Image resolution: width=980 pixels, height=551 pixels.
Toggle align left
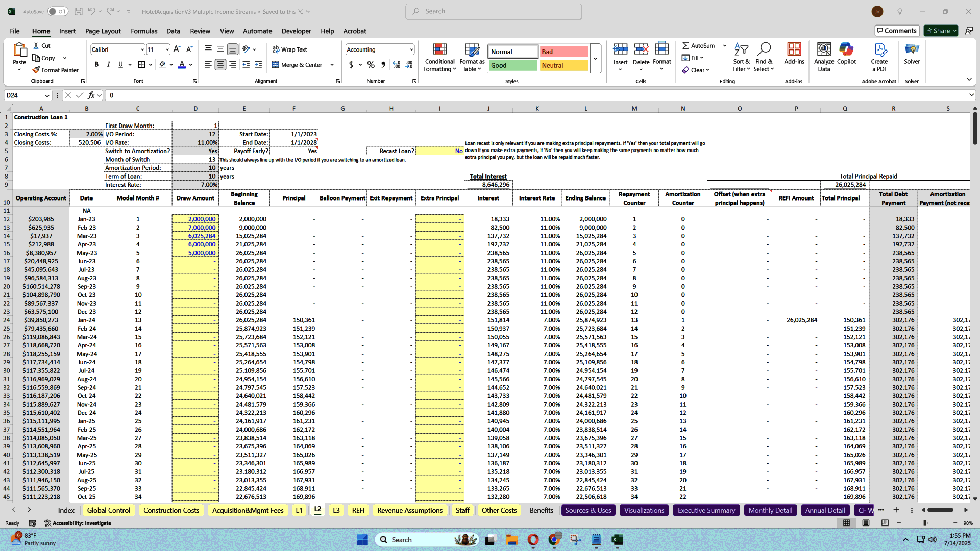(208, 65)
